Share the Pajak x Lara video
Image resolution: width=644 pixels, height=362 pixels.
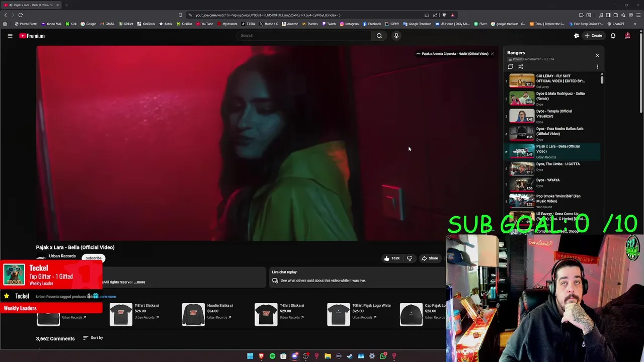[430, 258]
